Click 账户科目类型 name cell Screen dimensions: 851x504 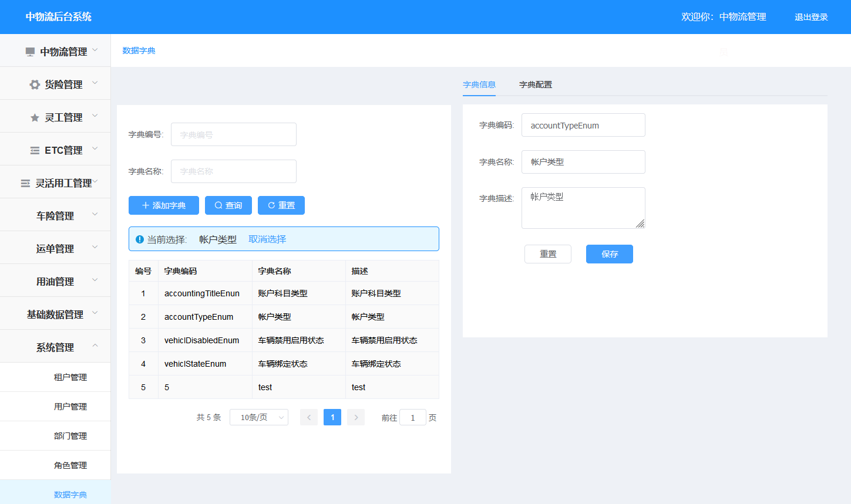(x=299, y=293)
